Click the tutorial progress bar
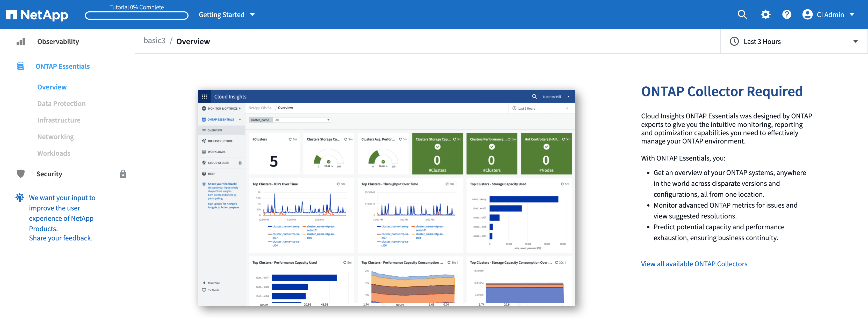Viewport: 868px width, 318px height. tap(136, 16)
